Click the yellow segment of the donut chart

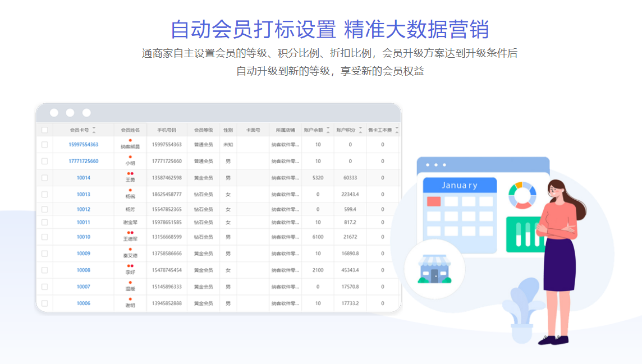(519, 185)
